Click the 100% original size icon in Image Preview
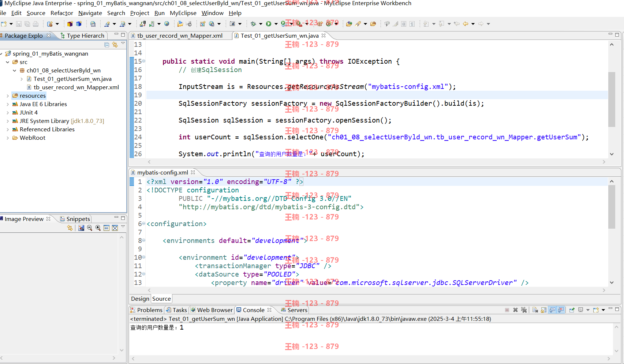 pos(107,228)
